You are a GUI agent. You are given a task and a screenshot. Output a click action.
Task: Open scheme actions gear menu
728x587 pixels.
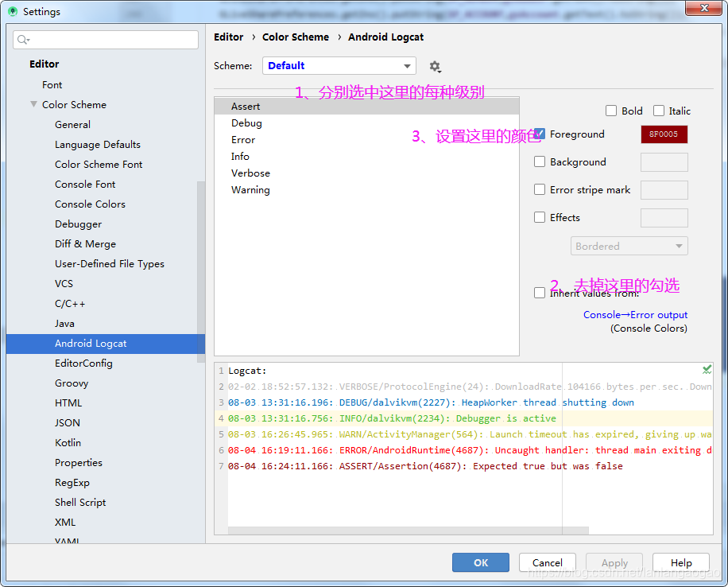(435, 67)
